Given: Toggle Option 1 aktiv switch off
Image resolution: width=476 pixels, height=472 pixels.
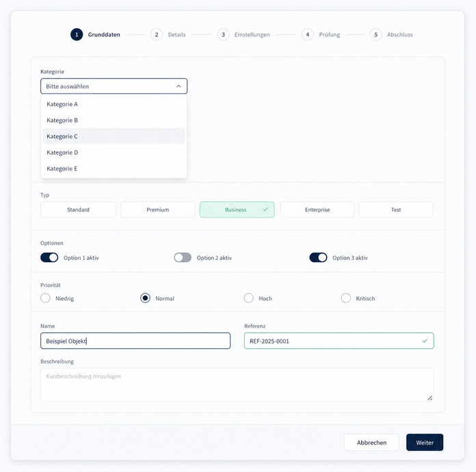Looking at the screenshot, I should pyautogui.click(x=49, y=258).
